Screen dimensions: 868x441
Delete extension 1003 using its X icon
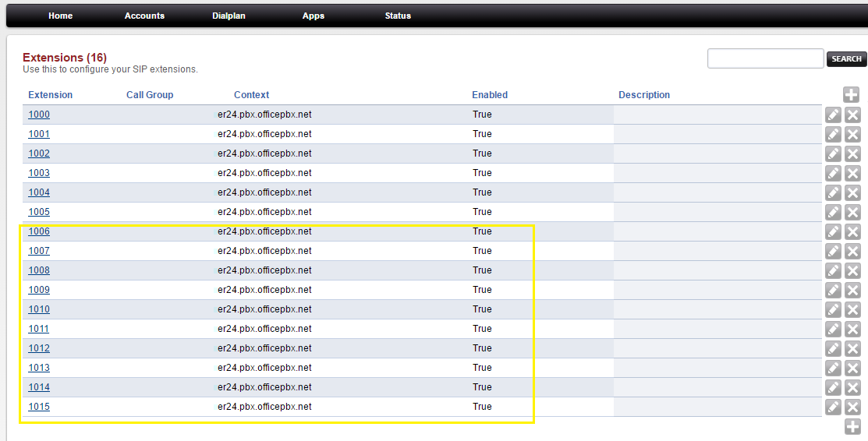[x=852, y=174]
